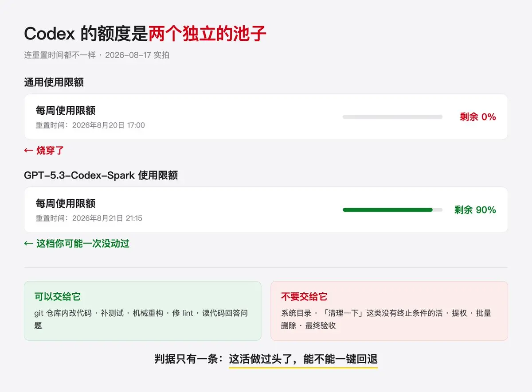Click '每周使用限额' in the general limit card

click(66, 111)
